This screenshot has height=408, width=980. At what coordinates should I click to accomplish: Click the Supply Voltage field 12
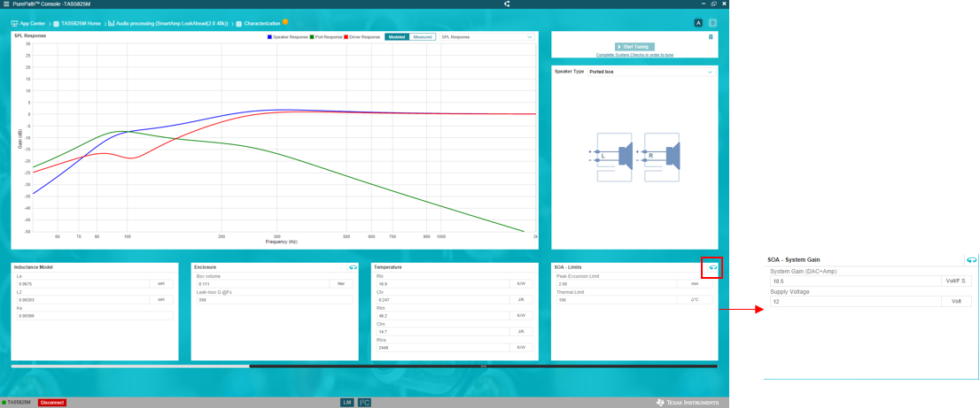pos(855,301)
